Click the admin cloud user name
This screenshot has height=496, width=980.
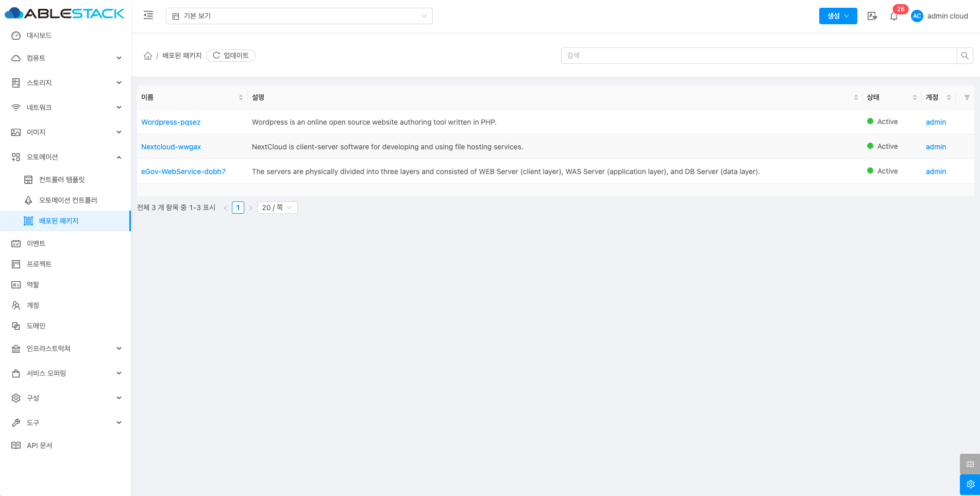[x=948, y=16]
